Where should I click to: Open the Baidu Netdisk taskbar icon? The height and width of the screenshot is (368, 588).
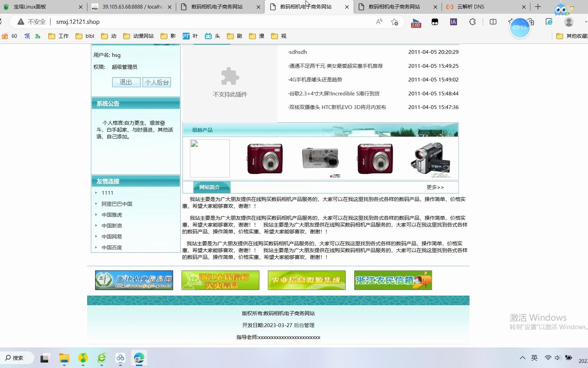(x=120, y=358)
